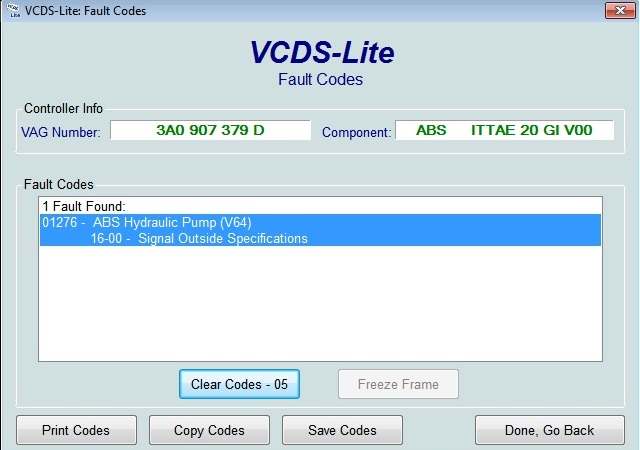Click the Component field showing ABS ITTAE

click(504, 131)
